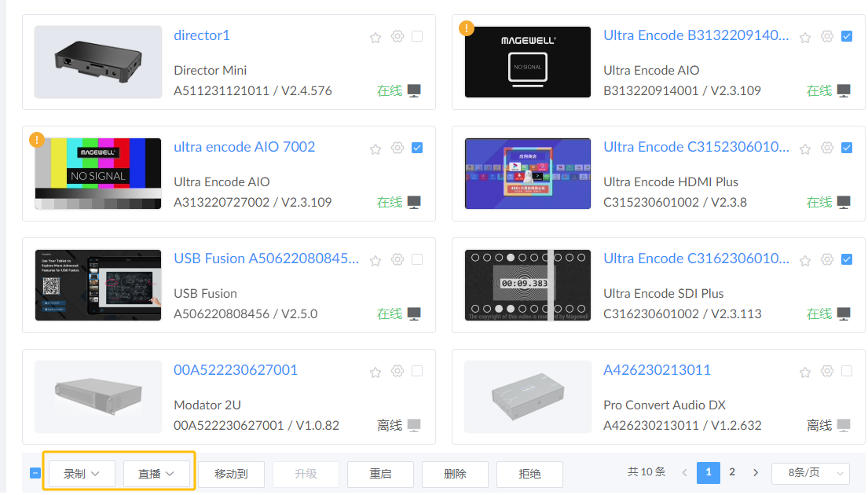Go to page 2 of device list
The image size is (868, 495).
click(x=732, y=472)
